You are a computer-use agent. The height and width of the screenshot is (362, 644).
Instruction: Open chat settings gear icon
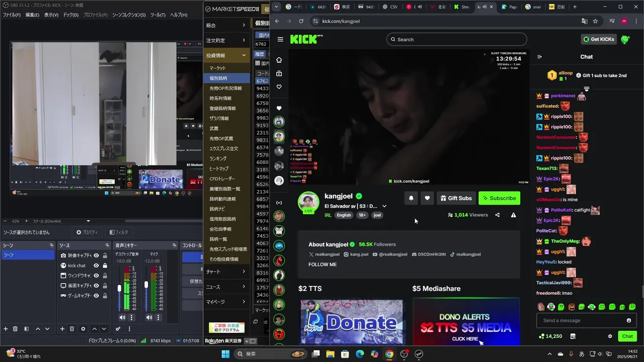pos(610,336)
